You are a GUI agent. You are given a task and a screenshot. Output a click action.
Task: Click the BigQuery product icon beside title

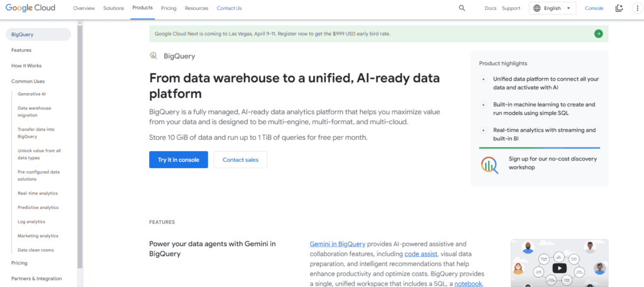(153, 56)
